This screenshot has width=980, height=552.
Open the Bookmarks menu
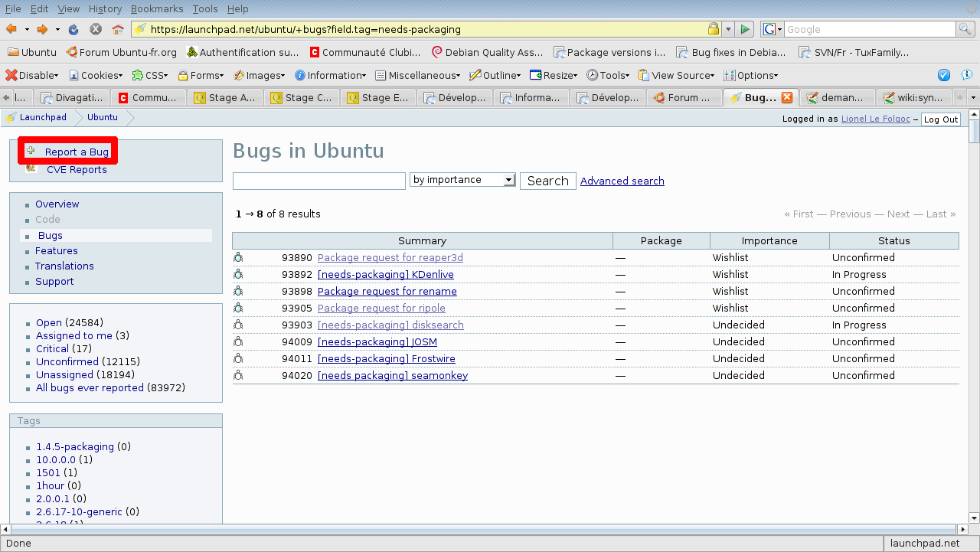click(156, 8)
